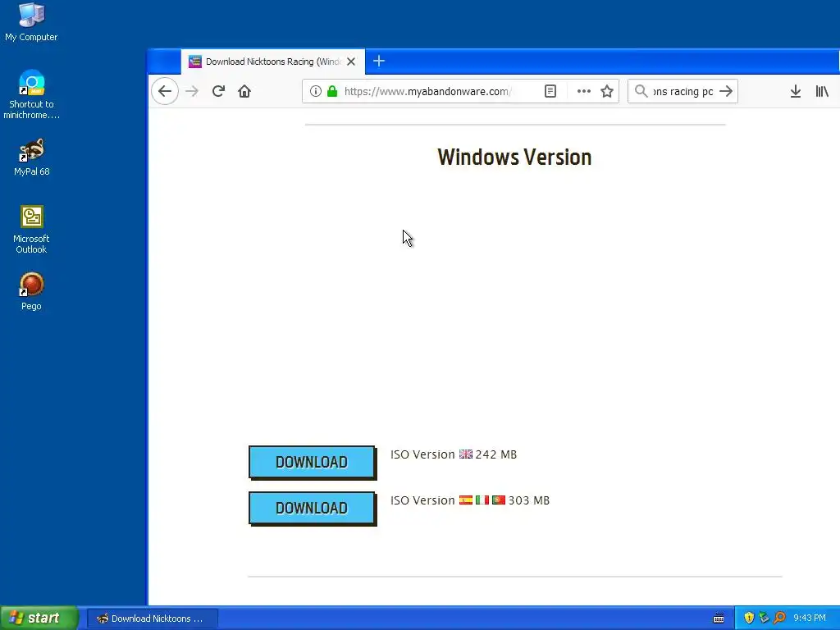Viewport: 840px width, 630px height.
Task: Toggle reader view icon in address bar
Action: tap(550, 91)
